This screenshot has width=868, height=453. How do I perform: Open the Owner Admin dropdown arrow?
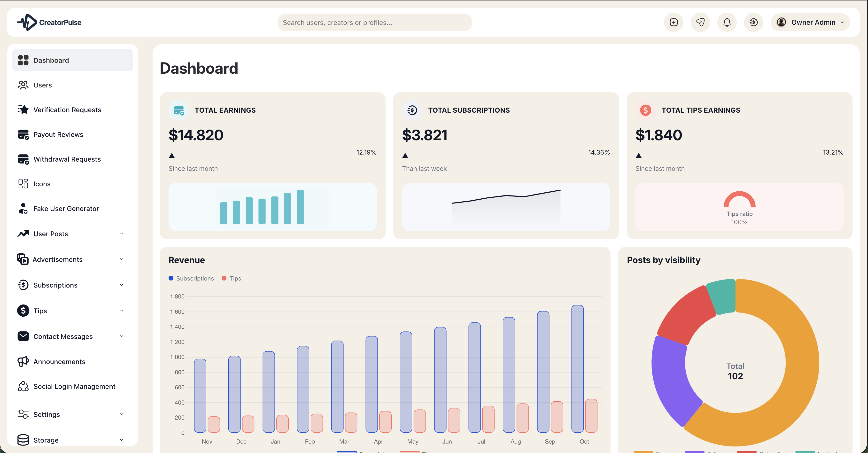[842, 22]
